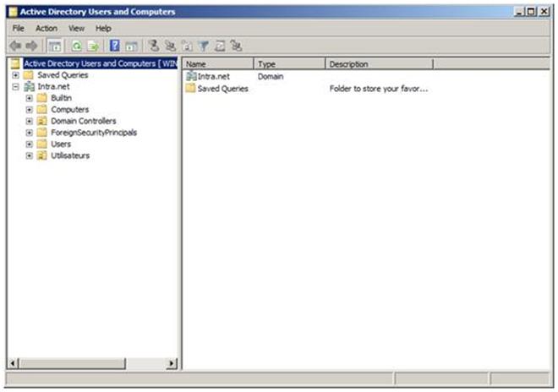The height and width of the screenshot is (392, 558).
Task: Sort by the Type column header
Action: 290,64
